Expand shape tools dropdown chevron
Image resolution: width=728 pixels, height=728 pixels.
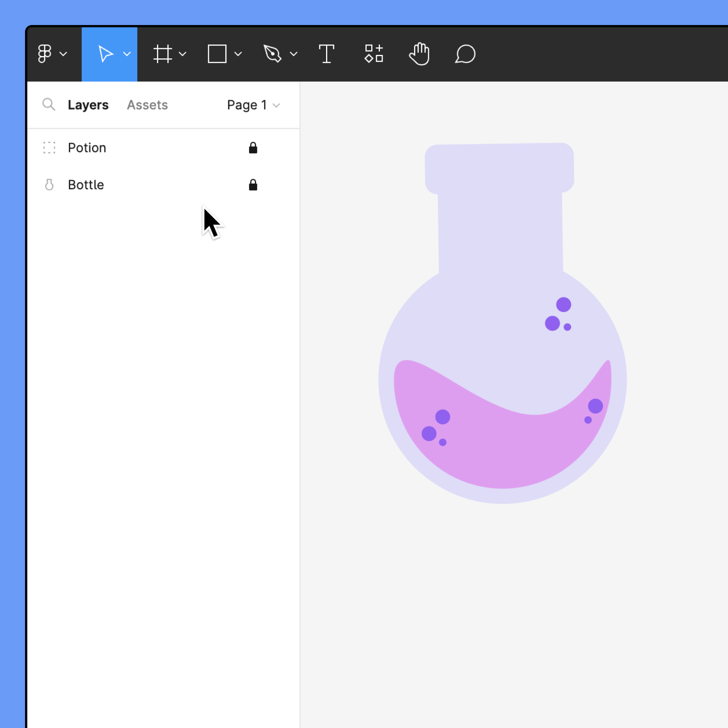[238, 54]
